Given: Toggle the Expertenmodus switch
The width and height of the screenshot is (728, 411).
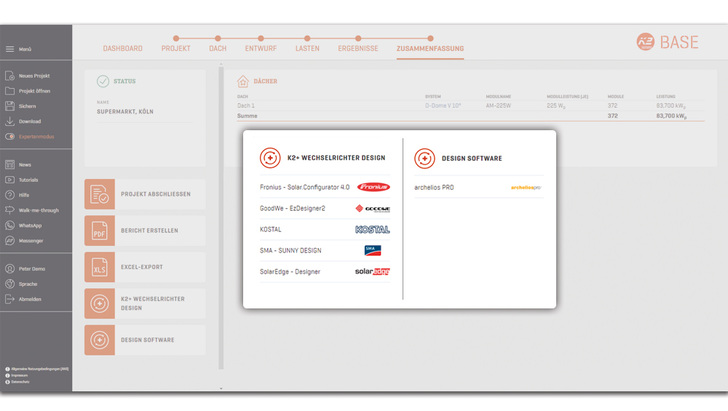Looking at the screenshot, I should [10, 136].
